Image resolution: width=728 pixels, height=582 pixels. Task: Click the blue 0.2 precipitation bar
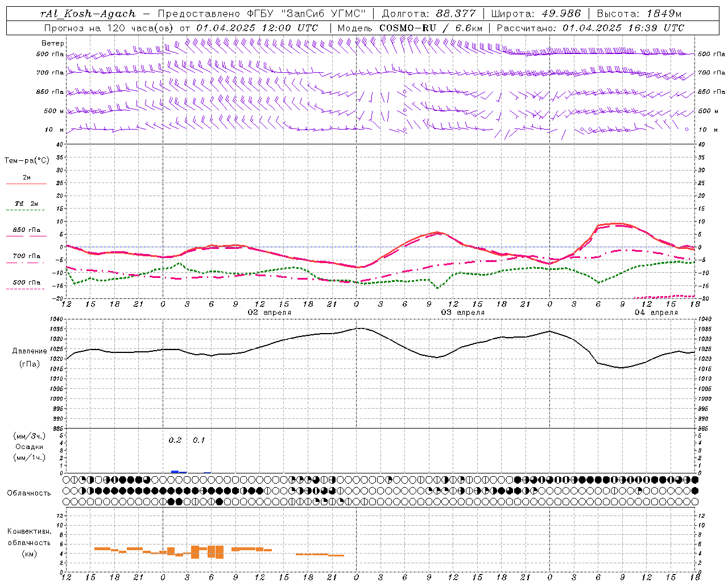pos(175,471)
